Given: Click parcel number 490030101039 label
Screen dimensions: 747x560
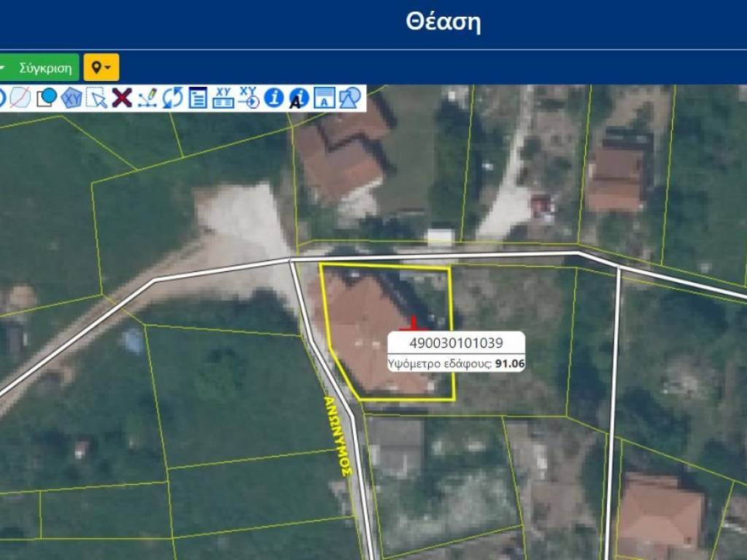Looking at the screenshot, I should pos(456,343).
